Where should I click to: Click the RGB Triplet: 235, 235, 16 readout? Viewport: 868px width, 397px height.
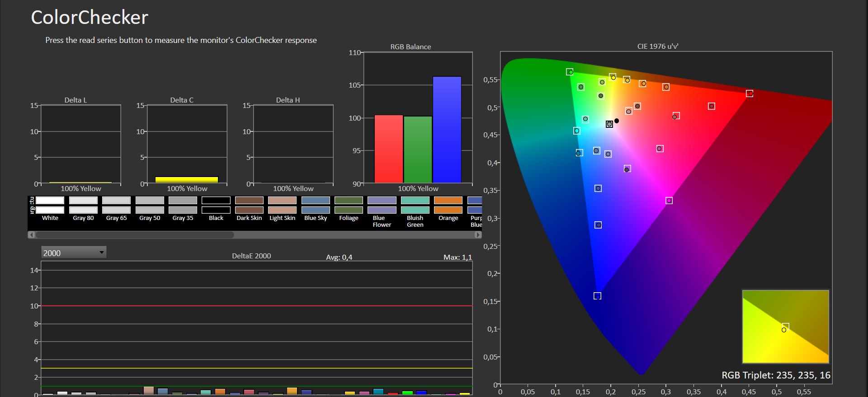pos(776,375)
